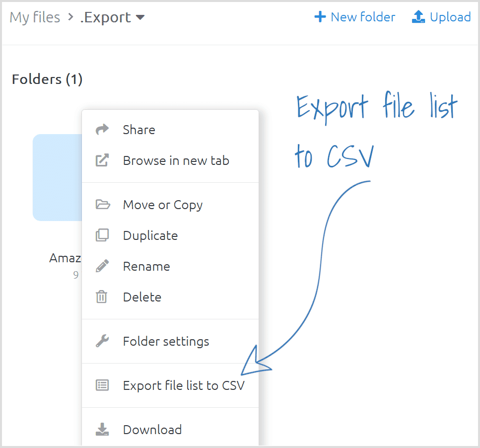
Task: Choose Export file list to CSV
Action: tap(184, 385)
